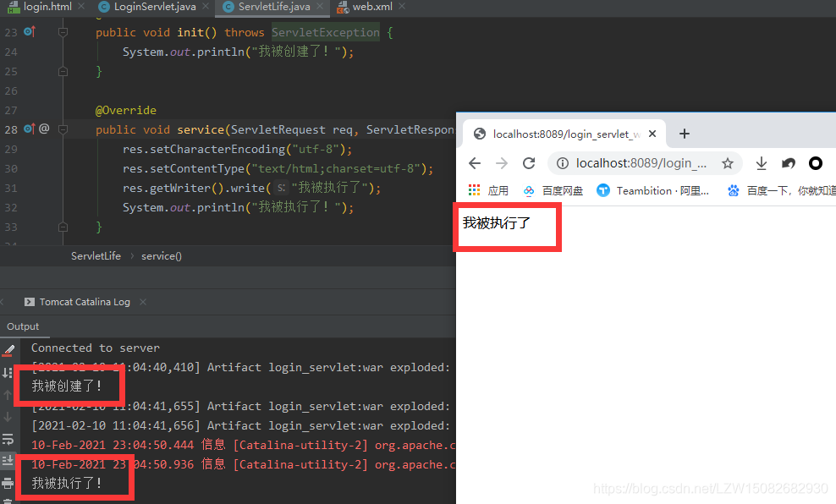This screenshot has height=504, width=836.
Task: Click the ServletException text on line 23
Action: tap(326, 32)
